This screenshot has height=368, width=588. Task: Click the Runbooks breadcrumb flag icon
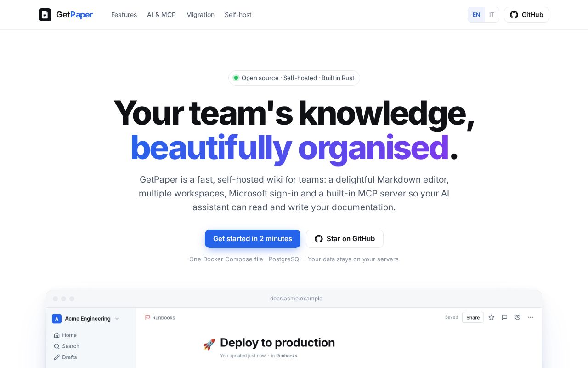tap(147, 317)
